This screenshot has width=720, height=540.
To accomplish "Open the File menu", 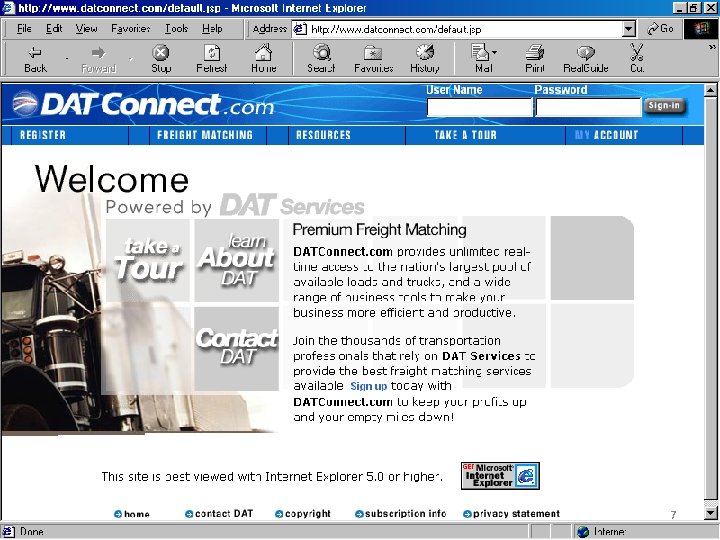I will (24, 28).
